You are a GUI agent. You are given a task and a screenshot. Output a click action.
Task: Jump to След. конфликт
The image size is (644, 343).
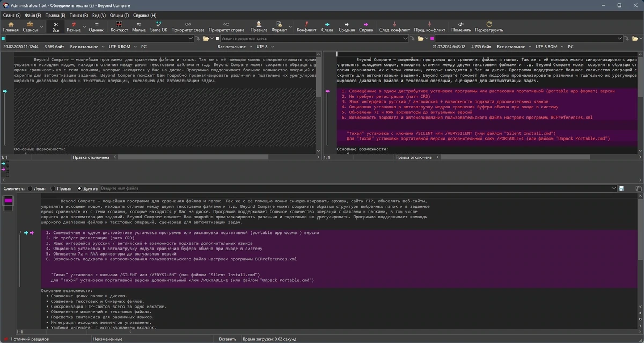coord(394,27)
